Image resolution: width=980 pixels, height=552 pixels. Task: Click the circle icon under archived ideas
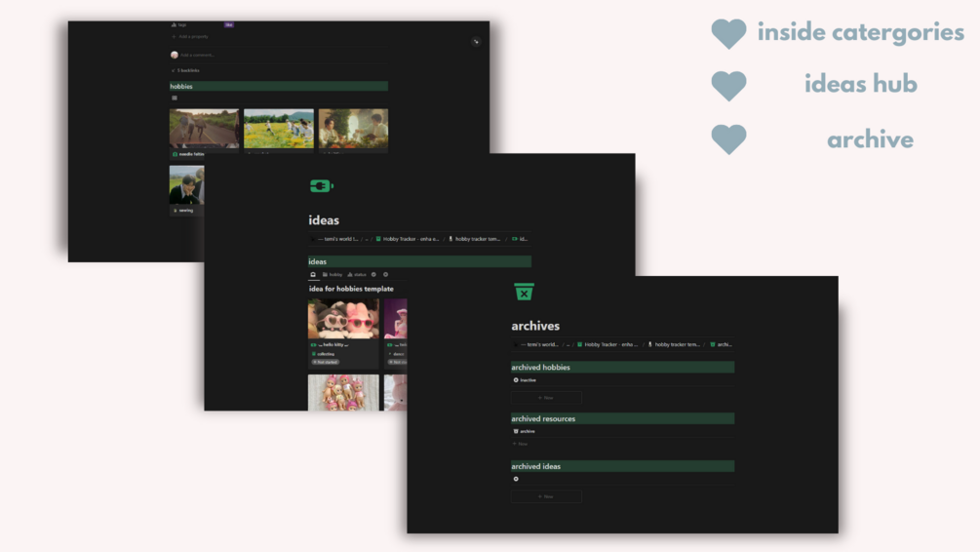(x=516, y=479)
